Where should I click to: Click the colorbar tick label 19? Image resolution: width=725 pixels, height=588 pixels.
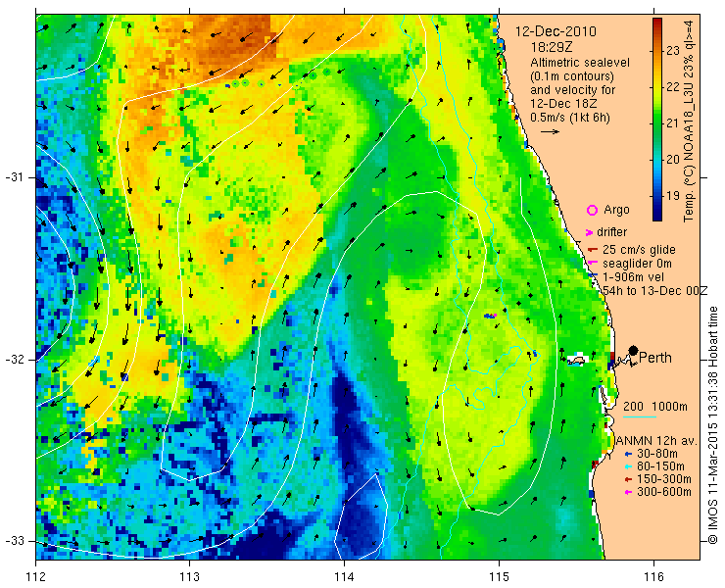[x=672, y=196]
